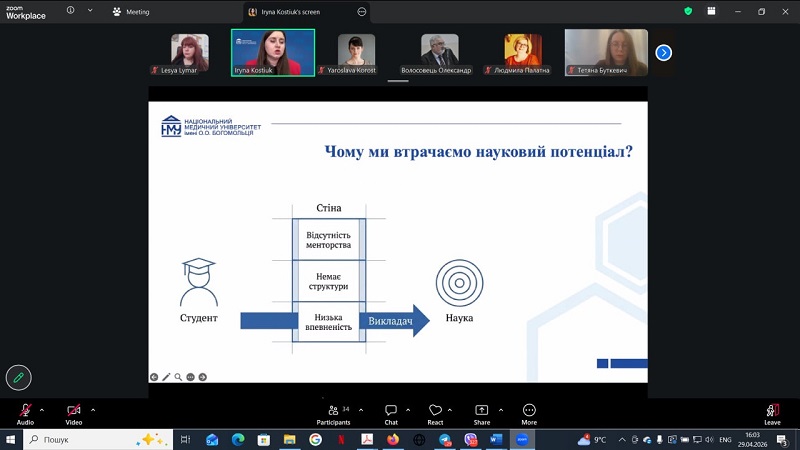Open the More options ellipsis
The height and width of the screenshot is (450, 800).
point(529,414)
